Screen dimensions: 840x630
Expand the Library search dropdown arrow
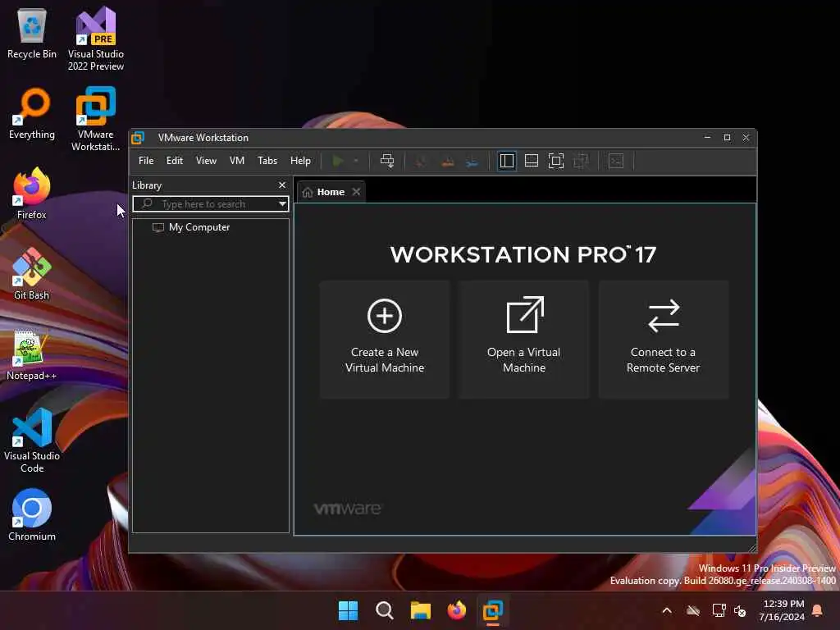[x=282, y=204]
